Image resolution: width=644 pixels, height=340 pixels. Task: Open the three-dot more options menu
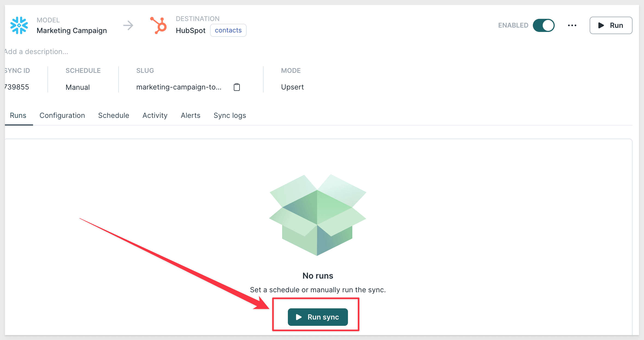(572, 25)
